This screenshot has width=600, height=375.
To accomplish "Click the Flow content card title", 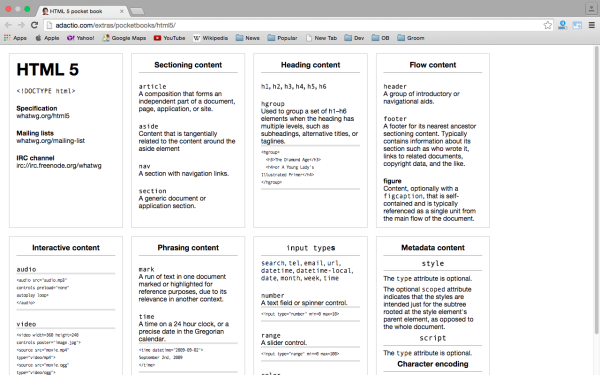I will (433, 65).
